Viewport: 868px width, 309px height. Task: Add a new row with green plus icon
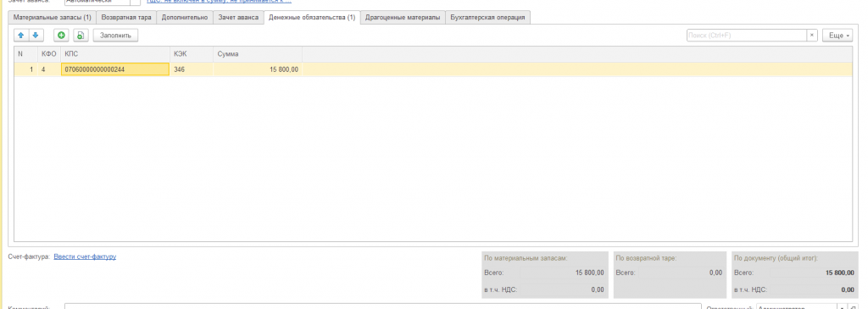pos(61,36)
